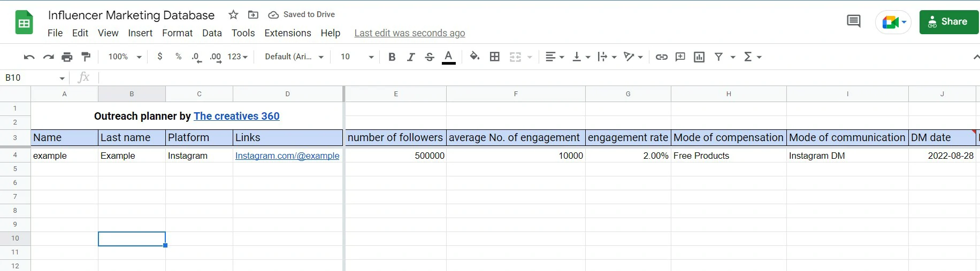This screenshot has height=271, width=980.
Task: Open the text color picker
Action: [449, 57]
